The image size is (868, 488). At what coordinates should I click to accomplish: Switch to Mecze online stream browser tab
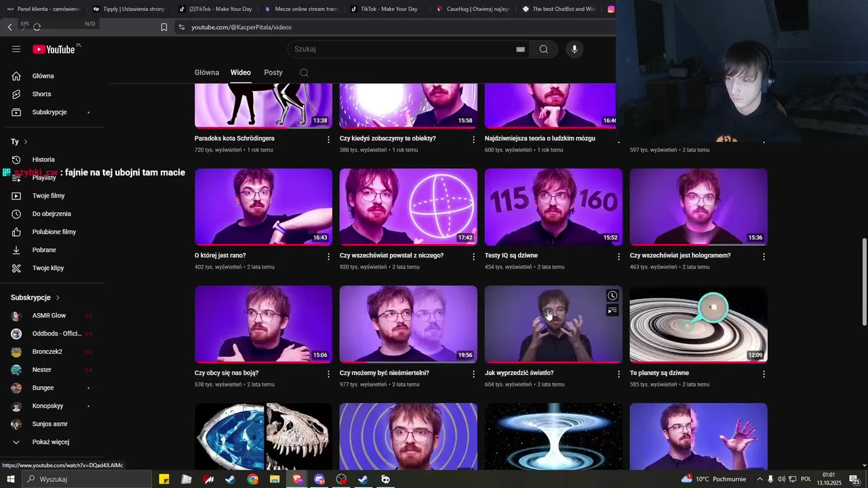pos(301,9)
